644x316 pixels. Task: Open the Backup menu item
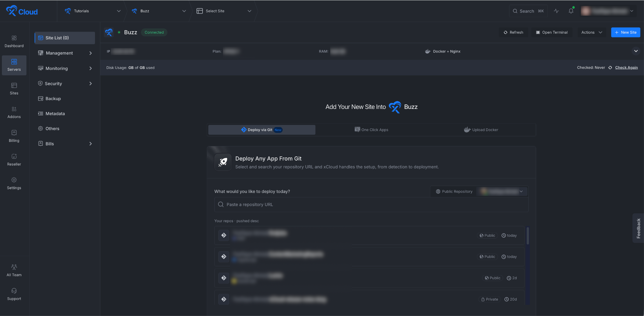tap(64, 99)
